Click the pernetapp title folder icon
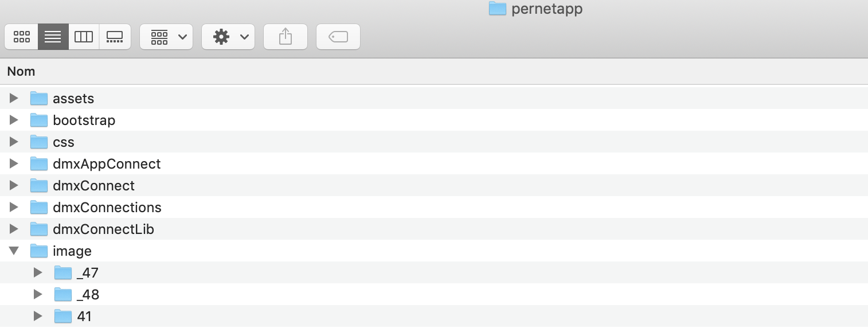Image resolution: width=868 pixels, height=328 pixels. coord(498,9)
